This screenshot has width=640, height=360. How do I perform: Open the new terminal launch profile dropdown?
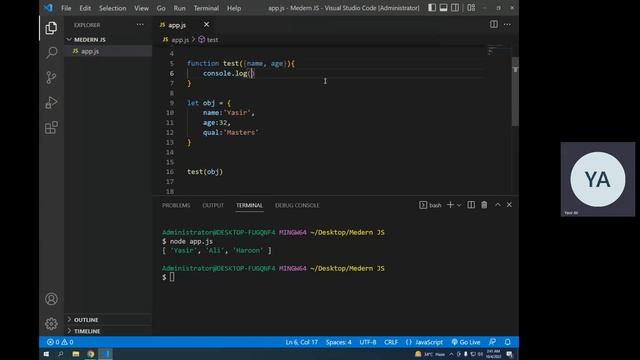459,205
